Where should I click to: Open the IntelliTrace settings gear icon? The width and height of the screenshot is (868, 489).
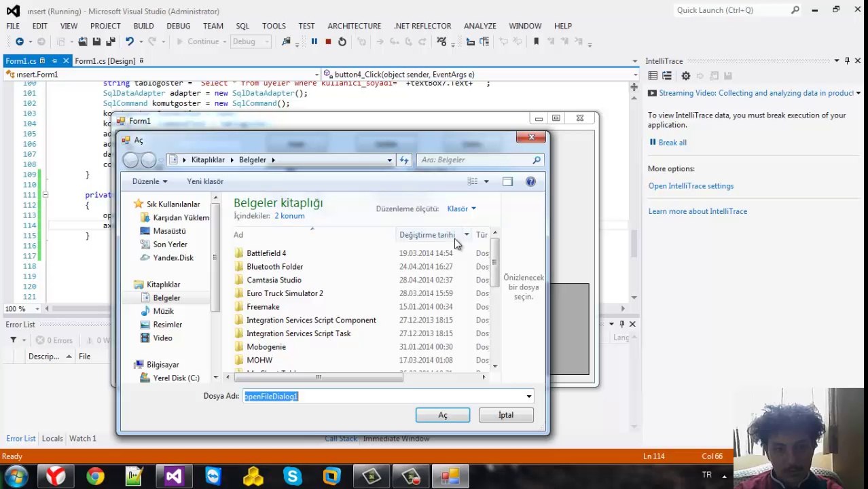click(x=686, y=76)
